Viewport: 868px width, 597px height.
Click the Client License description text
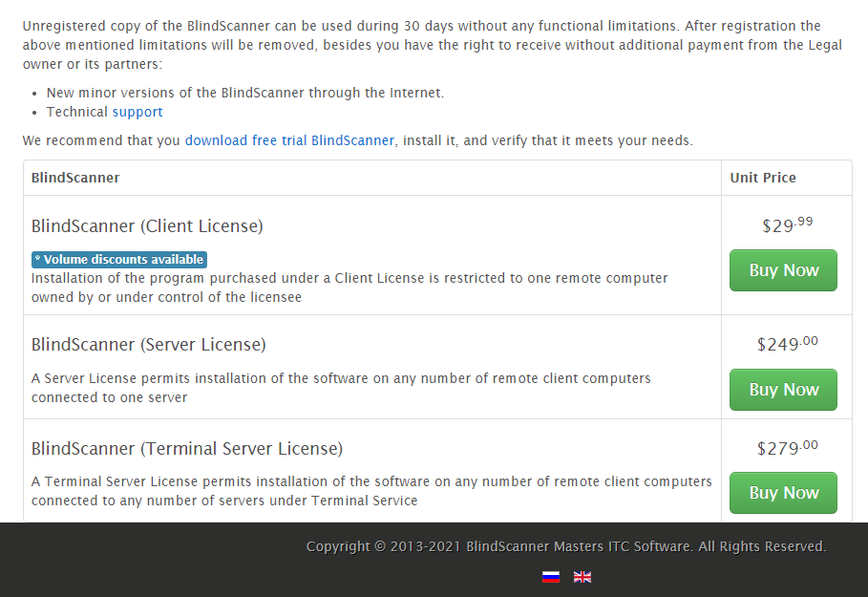click(349, 288)
